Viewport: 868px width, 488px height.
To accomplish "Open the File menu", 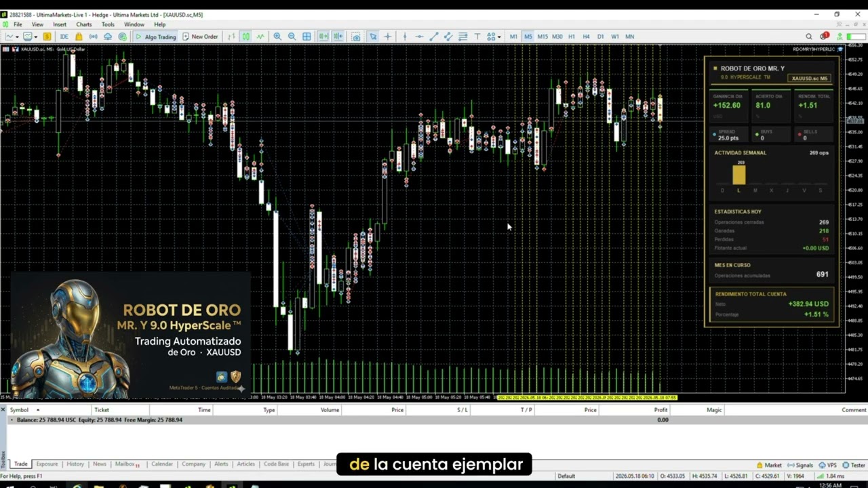I will [18, 24].
